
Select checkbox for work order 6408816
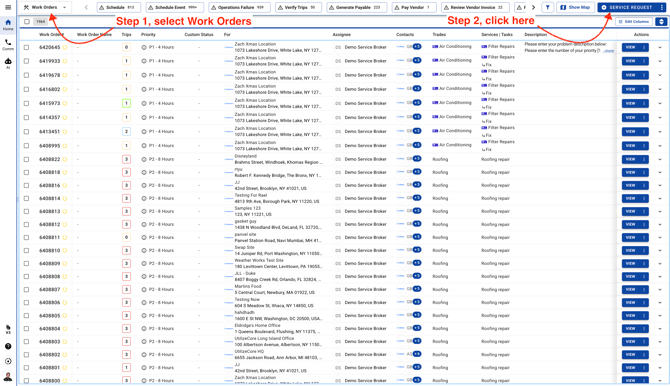coord(26,186)
